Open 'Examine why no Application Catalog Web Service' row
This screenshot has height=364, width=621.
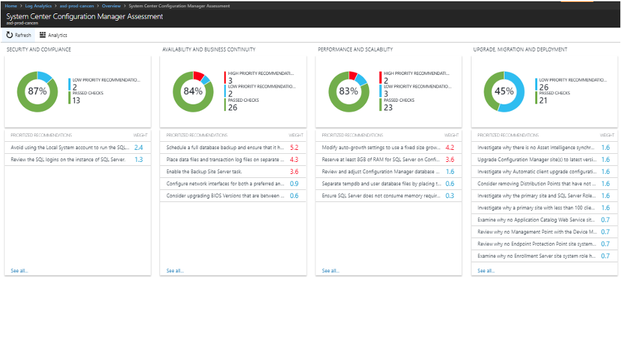[x=544, y=220]
